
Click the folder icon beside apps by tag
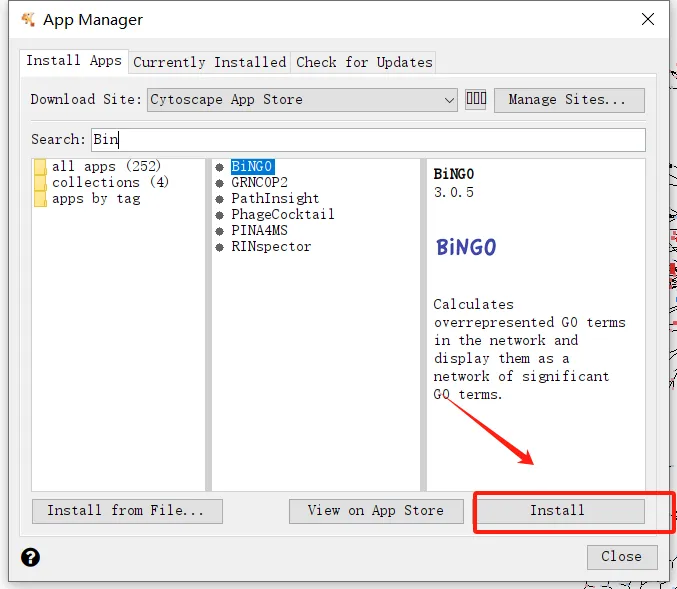[x=40, y=199]
